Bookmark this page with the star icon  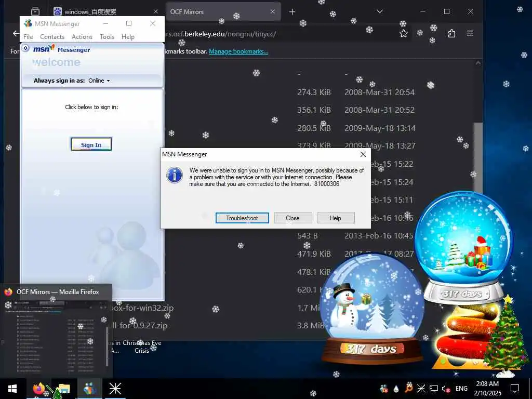(403, 33)
